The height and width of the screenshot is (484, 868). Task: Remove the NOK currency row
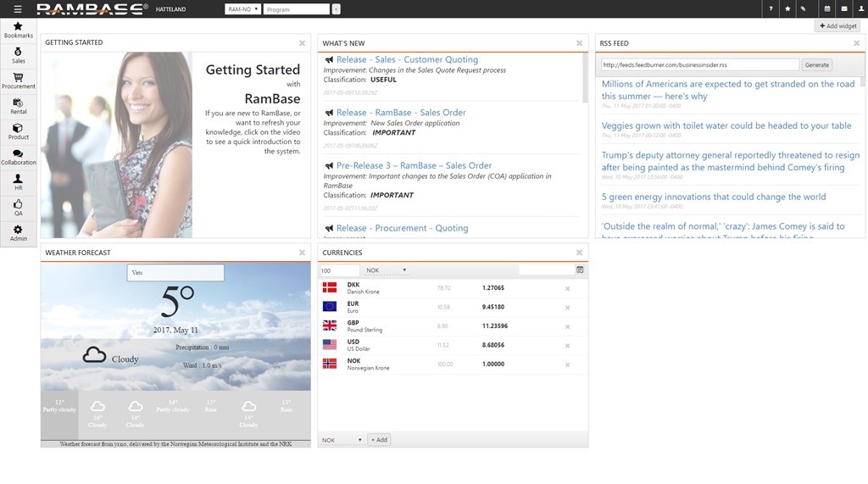(x=567, y=364)
